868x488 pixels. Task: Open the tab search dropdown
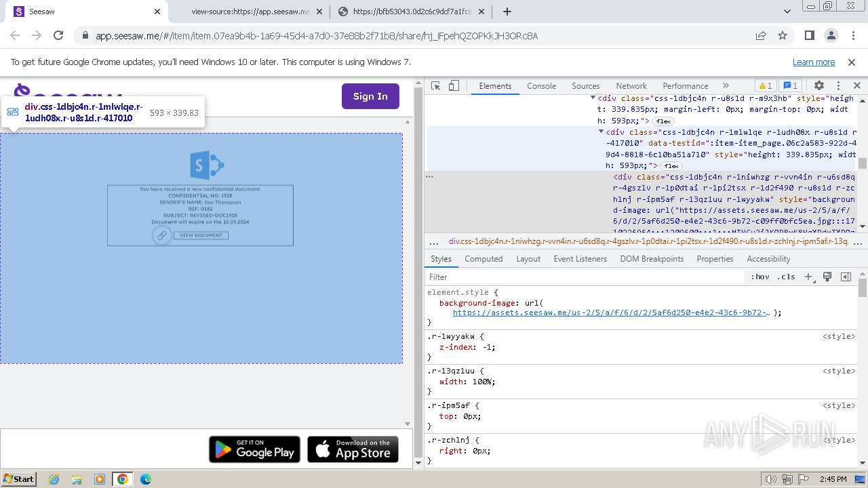(787, 12)
